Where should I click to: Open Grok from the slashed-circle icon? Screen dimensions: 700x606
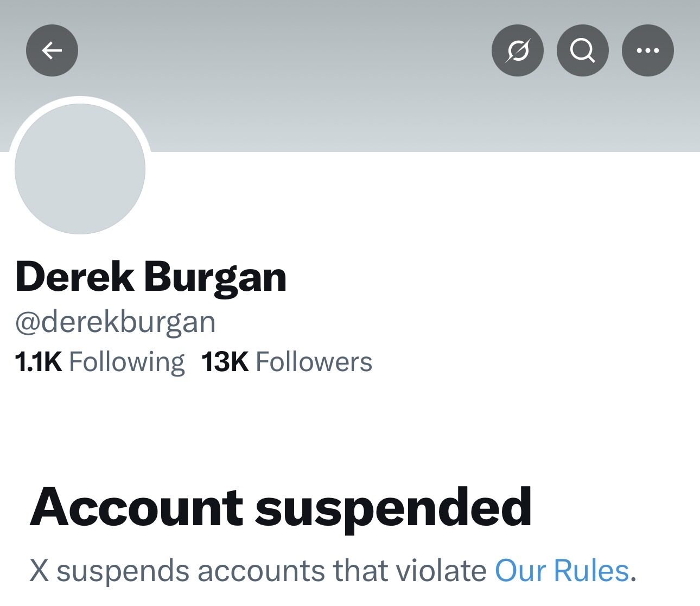tap(517, 50)
